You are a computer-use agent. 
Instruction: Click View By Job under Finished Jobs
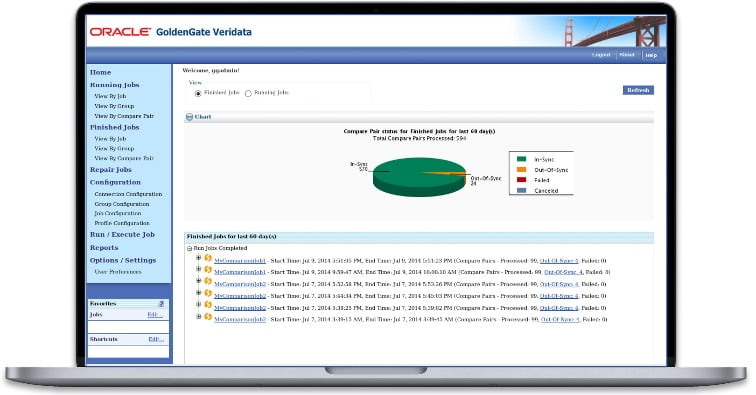[110, 139]
